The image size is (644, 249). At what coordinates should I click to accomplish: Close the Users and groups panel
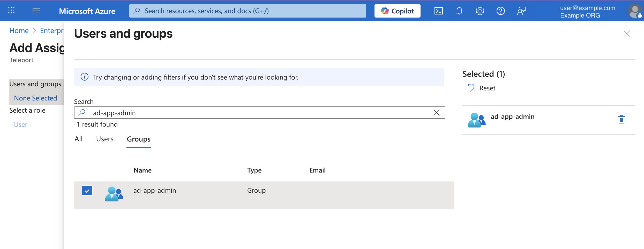(x=627, y=34)
